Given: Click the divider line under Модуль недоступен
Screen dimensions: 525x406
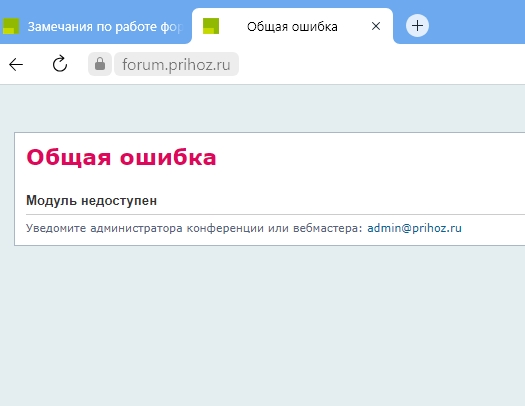Looking at the screenshot, I should (275, 214).
